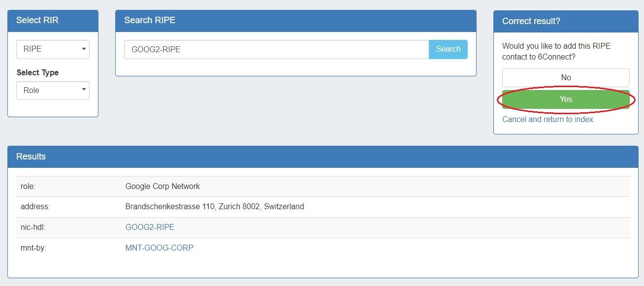Viewport: 644px width, 286px height.
Task: Expand the Role type dropdown
Action: point(53,91)
